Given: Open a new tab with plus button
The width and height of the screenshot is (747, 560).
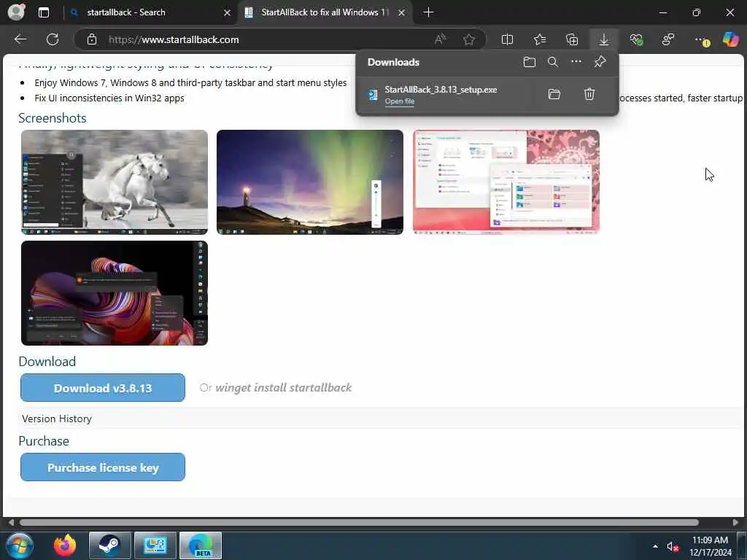Looking at the screenshot, I should tap(428, 12).
